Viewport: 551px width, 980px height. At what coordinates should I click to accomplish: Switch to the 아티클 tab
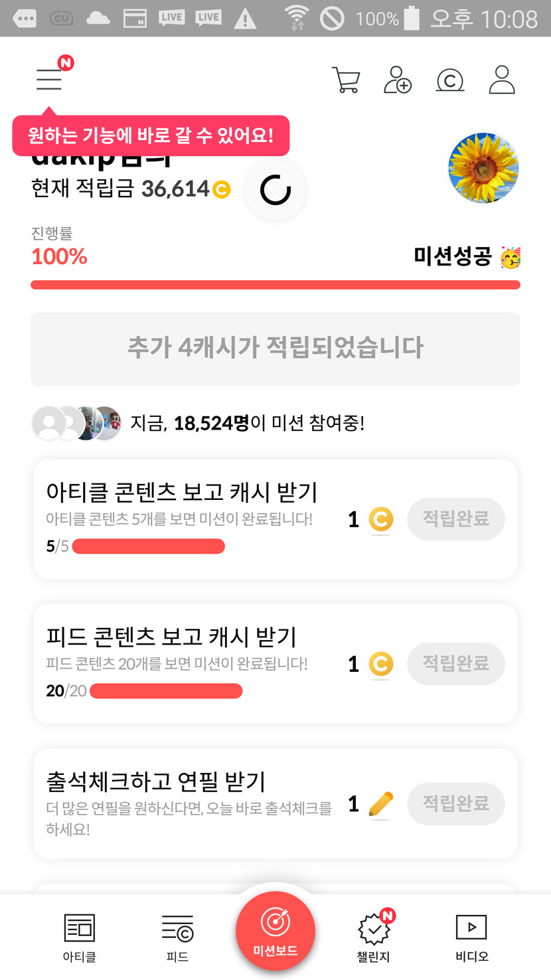pyautogui.click(x=80, y=938)
